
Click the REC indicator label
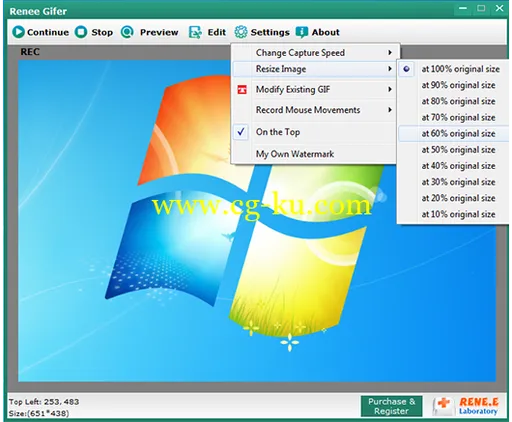click(x=30, y=52)
